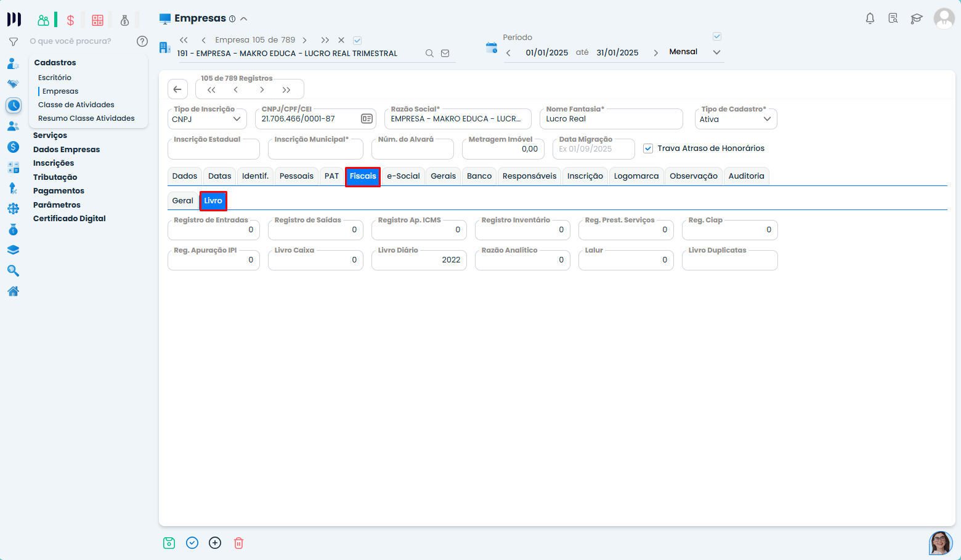Image resolution: width=961 pixels, height=560 pixels.
Task: Click the Livro Diário input field
Action: tap(419, 260)
